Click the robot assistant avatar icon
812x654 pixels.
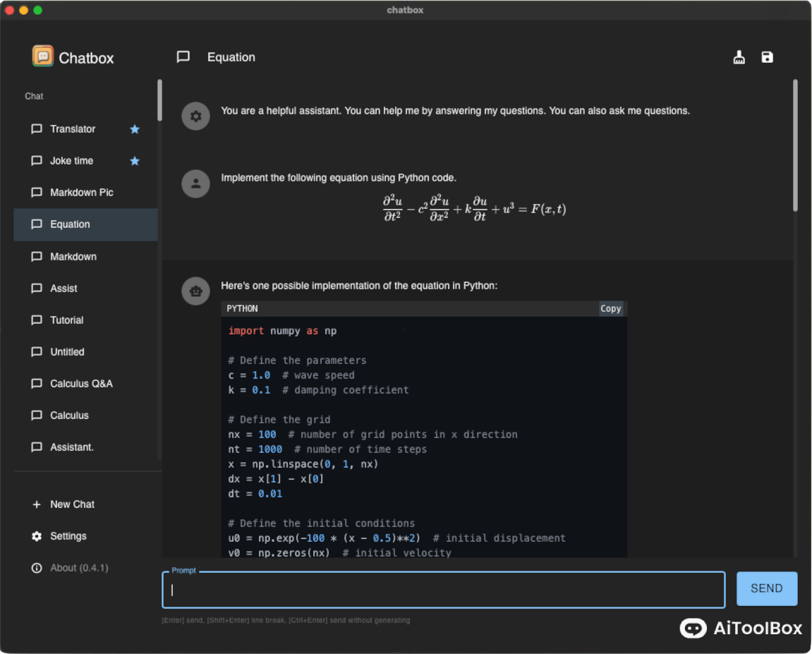196,291
